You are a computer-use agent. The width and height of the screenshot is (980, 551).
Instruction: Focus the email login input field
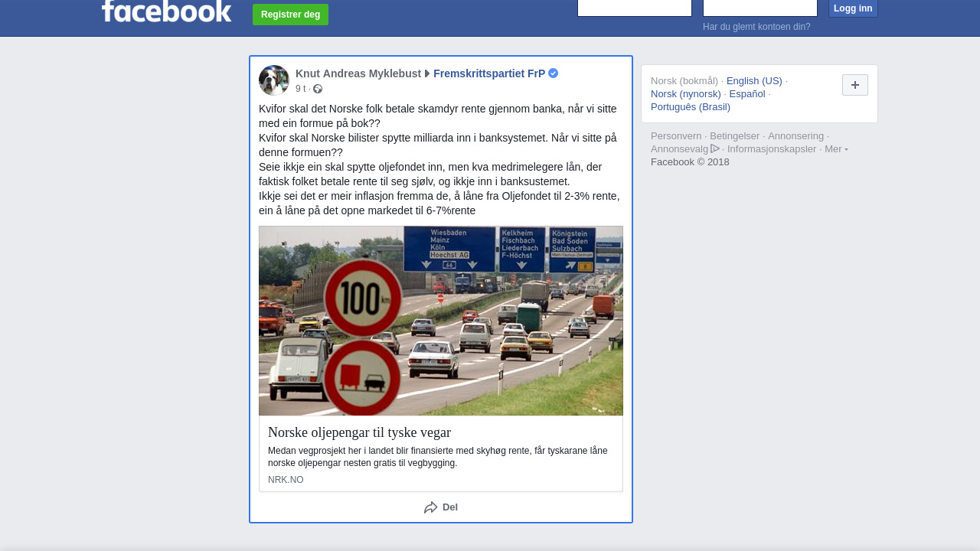tap(635, 8)
